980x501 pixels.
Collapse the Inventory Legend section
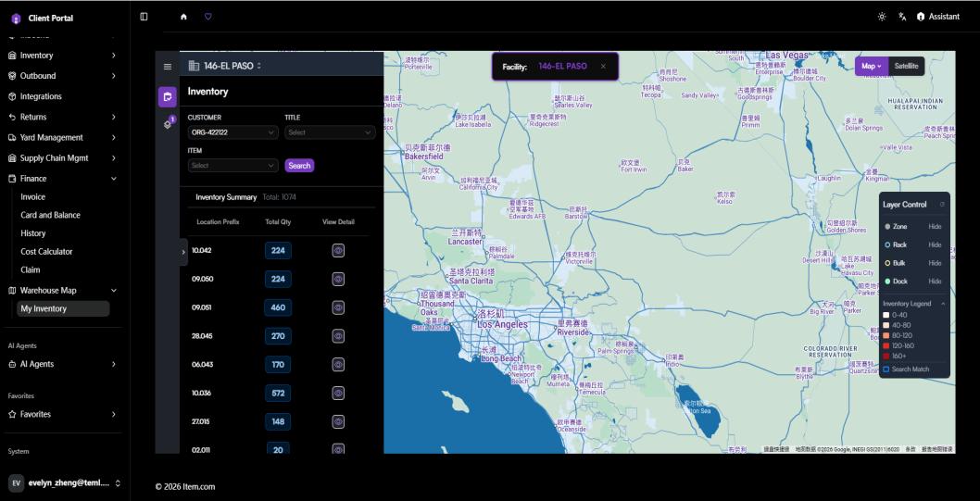(943, 304)
